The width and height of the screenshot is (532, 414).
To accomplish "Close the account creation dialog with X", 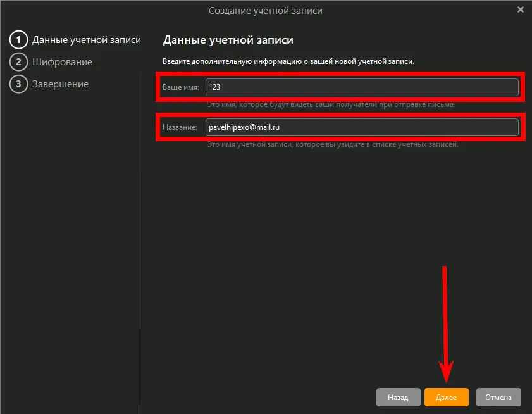I will 521,10.
